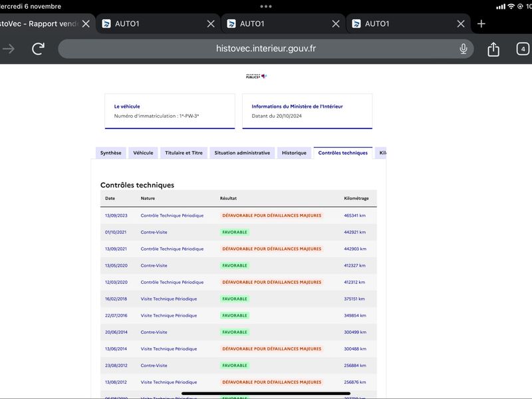Click the FAVORABLE badge for 13/05/2020
Image resolution: width=532 pixels, height=399 pixels.
point(235,265)
